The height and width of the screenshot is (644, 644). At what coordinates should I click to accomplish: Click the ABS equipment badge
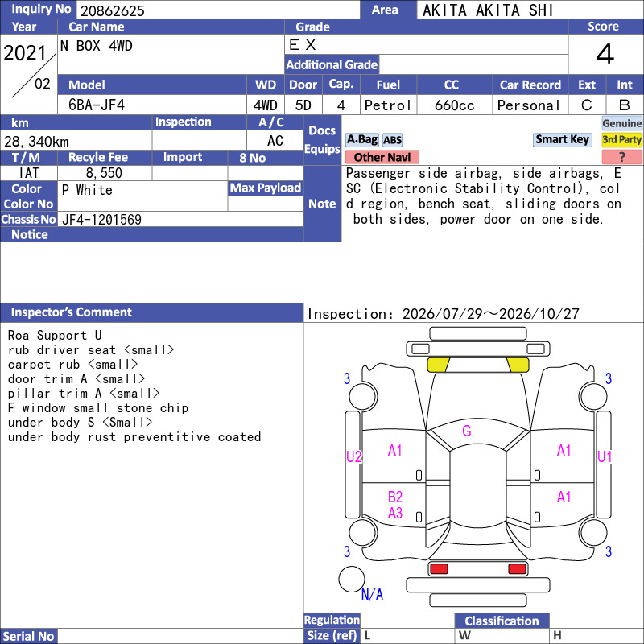pyautogui.click(x=392, y=140)
